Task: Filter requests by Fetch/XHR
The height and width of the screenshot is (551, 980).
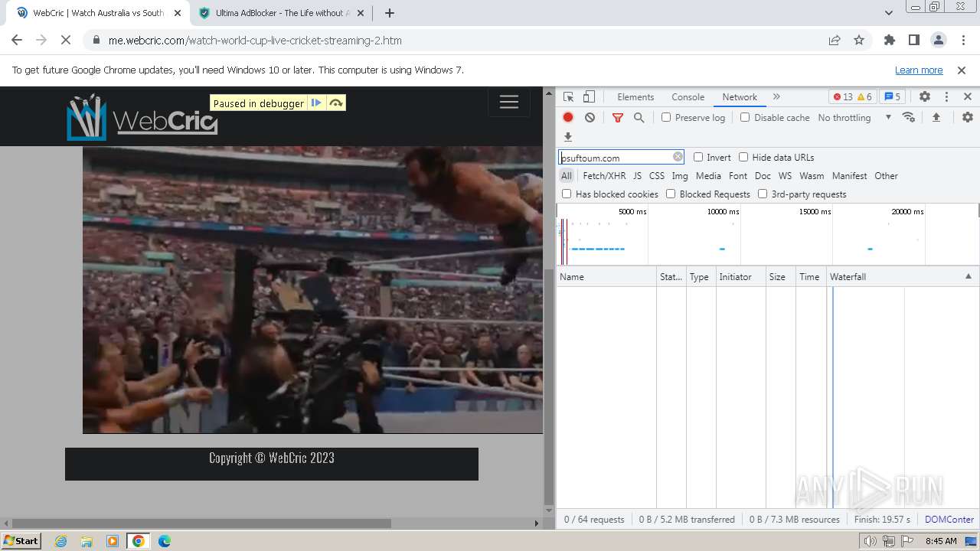Action: pos(604,175)
